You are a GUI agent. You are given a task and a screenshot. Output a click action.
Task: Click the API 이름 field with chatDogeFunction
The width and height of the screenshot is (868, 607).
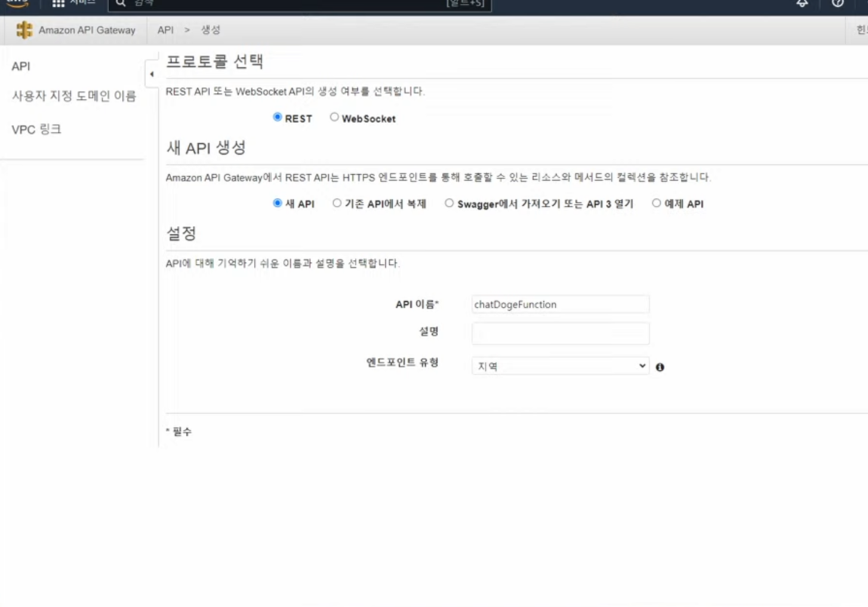click(x=560, y=304)
